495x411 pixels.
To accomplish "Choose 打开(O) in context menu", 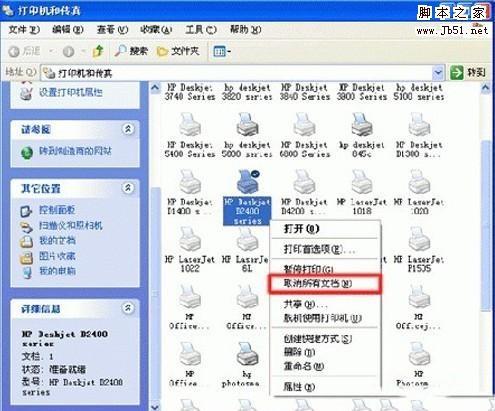I will point(325,229).
